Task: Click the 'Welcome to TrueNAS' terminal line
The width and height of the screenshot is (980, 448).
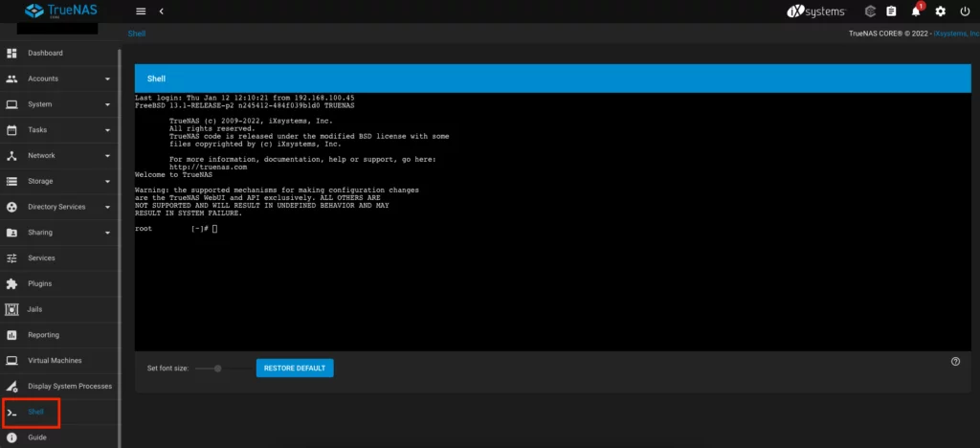Action: pos(174,175)
